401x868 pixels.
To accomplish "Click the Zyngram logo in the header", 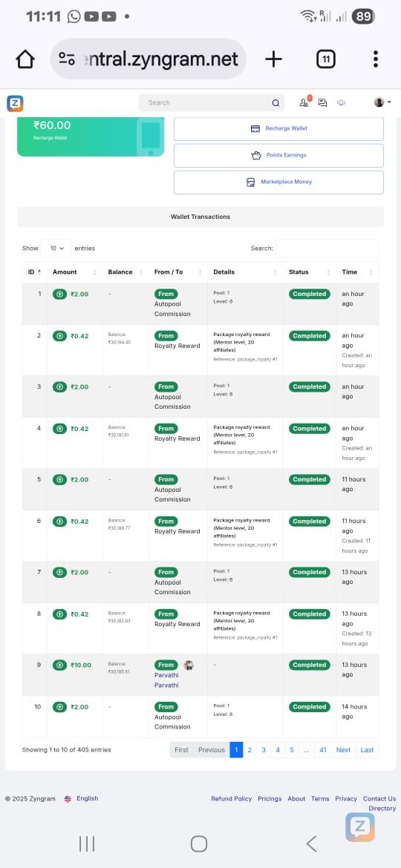I will (x=15, y=103).
